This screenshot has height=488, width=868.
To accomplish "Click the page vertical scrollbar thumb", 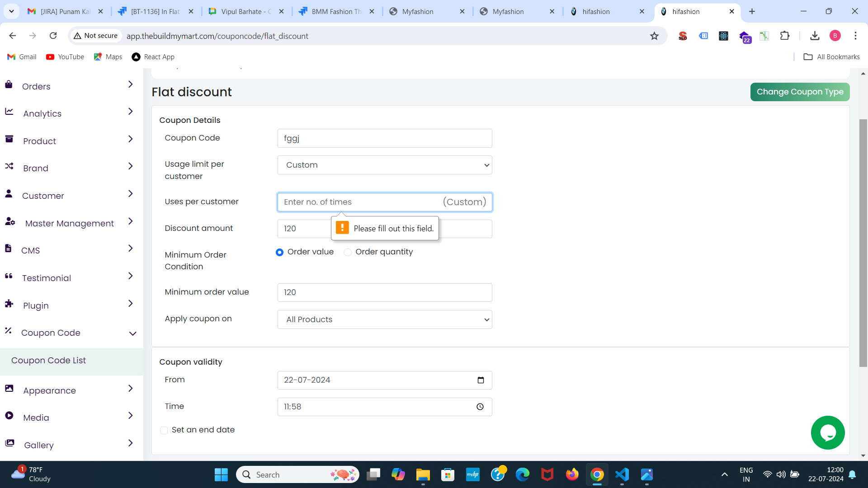I will [863, 243].
